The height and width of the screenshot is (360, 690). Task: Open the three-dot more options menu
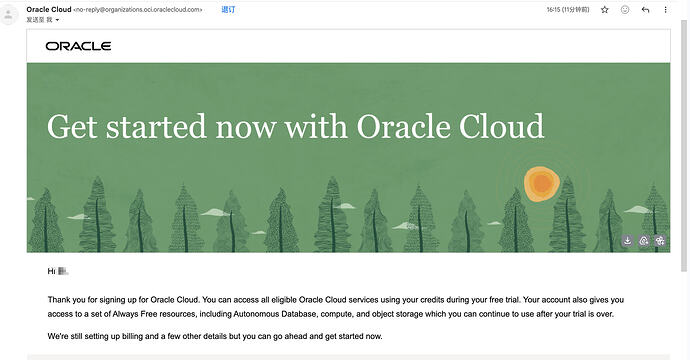coord(665,10)
